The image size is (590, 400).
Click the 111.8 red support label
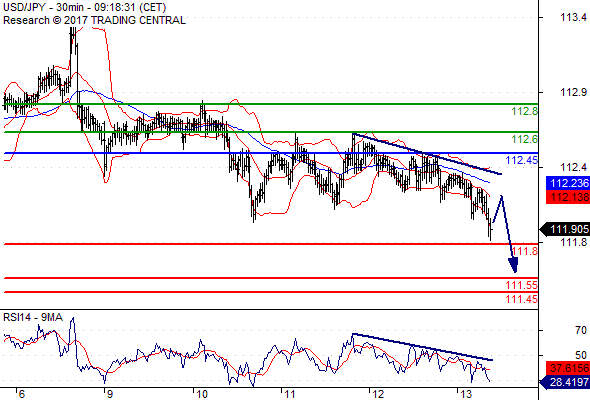(525, 251)
